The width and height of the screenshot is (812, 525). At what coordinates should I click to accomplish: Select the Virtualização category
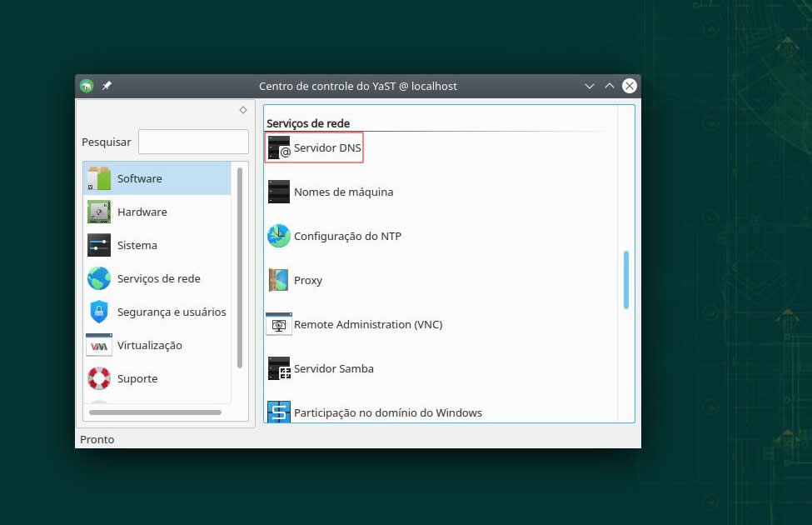149,346
